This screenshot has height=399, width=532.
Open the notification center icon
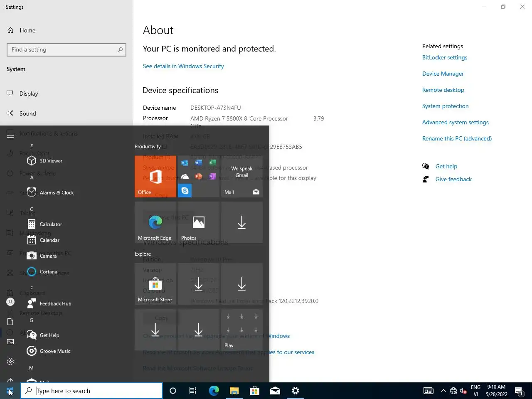tap(519, 391)
